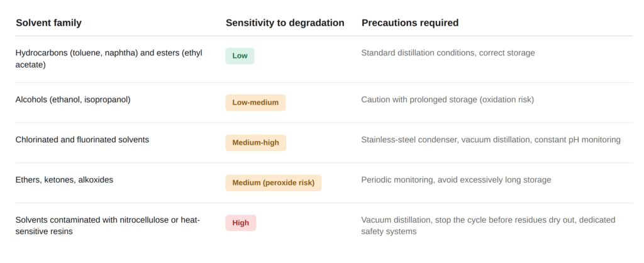Click the Stainless-steel condenser precaution text
Viewport: 644px width, 263px height.
tap(491, 140)
